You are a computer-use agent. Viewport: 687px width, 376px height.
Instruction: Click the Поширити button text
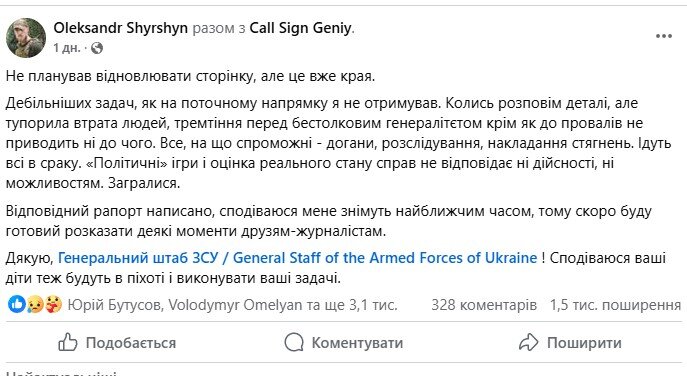[584, 343]
